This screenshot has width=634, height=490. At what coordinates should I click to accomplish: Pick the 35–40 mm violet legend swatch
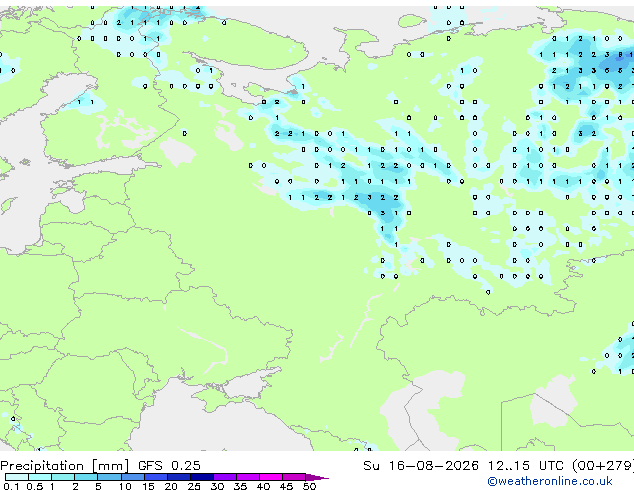pyautogui.click(x=247, y=477)
